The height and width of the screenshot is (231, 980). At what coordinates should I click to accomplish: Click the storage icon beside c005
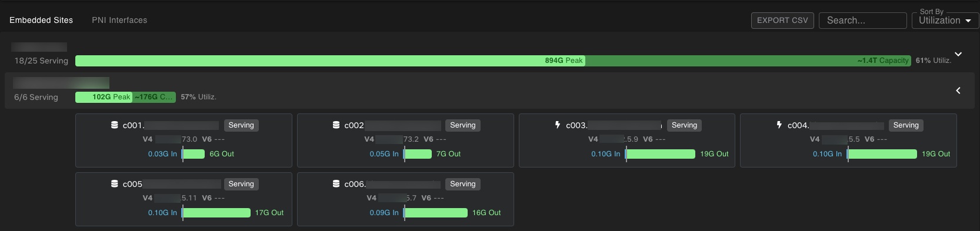[x=115, y=183]
